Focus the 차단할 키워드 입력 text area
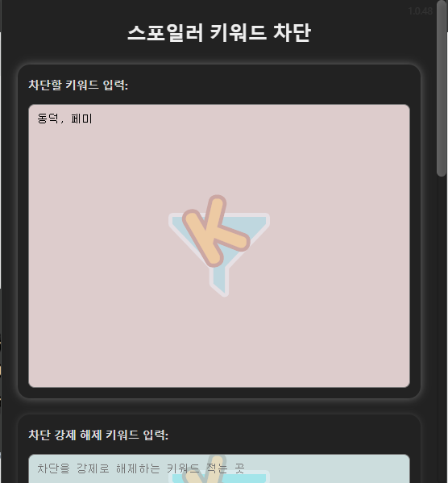This screenshot has width=448, height=483. (x=219, y=246)
